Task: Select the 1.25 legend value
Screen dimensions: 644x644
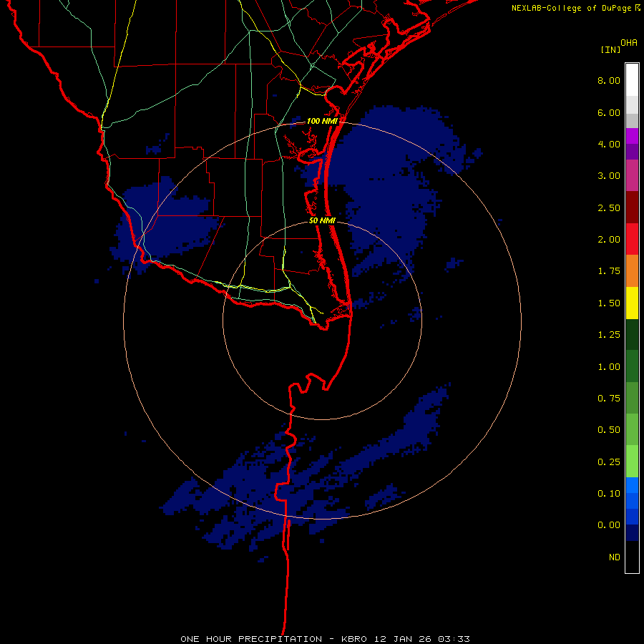Action: click(609, 335)
